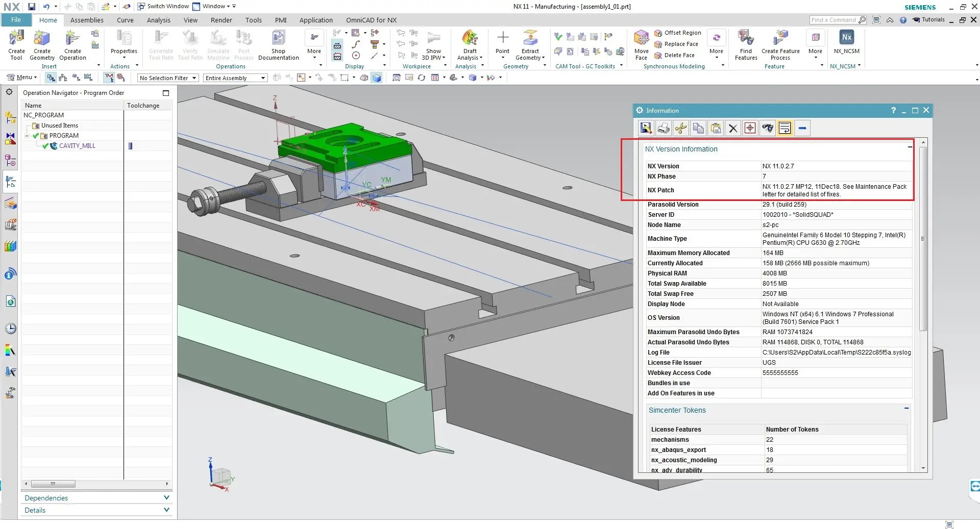Image resolution: width=980 pixels, height=529 pixels.
Task: Click the Save As icon in Information window
Action: (x=646, y=128)
